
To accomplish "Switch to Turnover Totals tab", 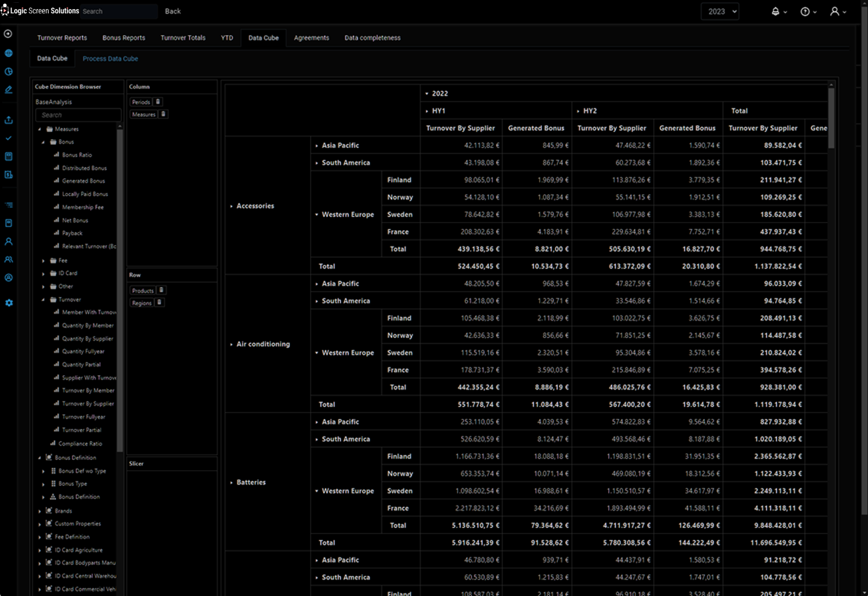I will tap(183, 38).
